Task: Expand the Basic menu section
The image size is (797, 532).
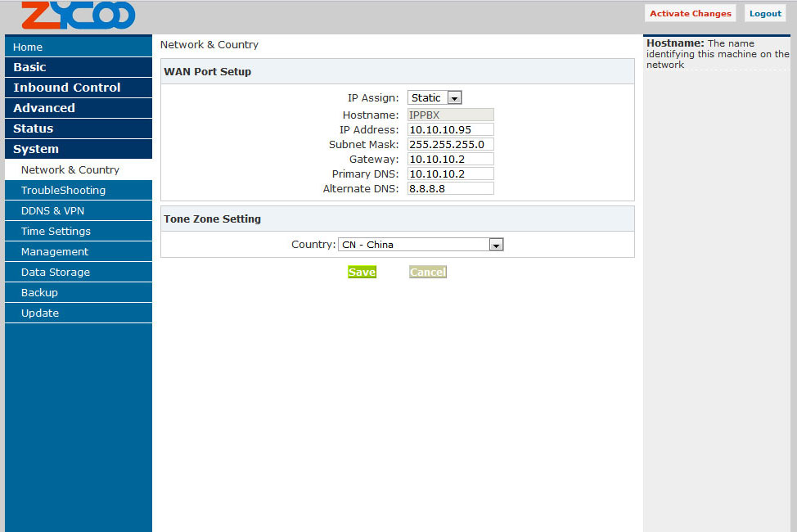Action: pos(78,67)
